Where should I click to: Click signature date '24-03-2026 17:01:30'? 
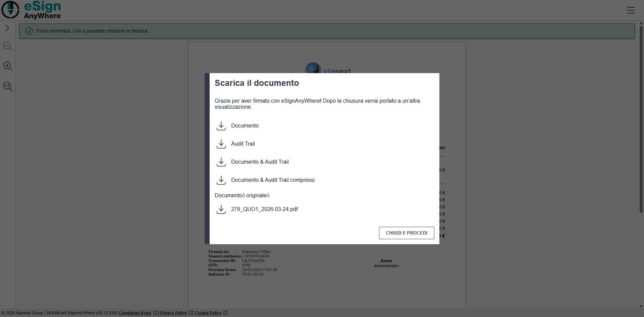coord(260,270)
